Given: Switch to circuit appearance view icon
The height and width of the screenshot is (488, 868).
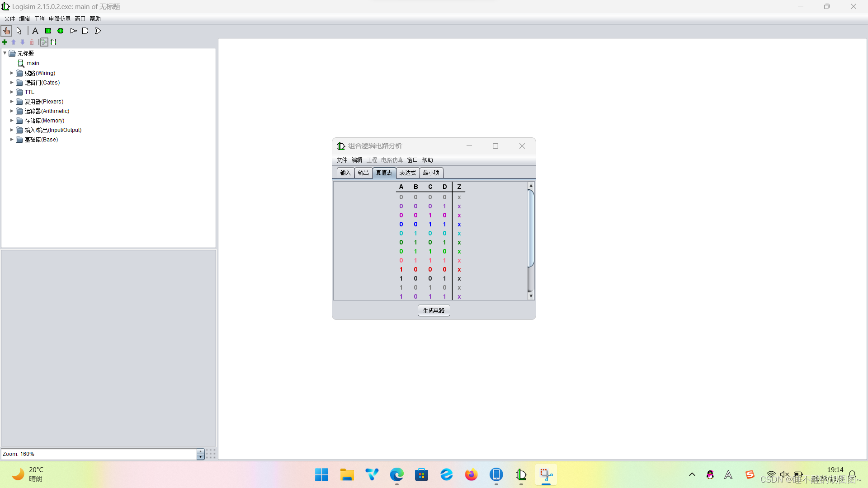Looking at the screenshot, I should 53,42.
